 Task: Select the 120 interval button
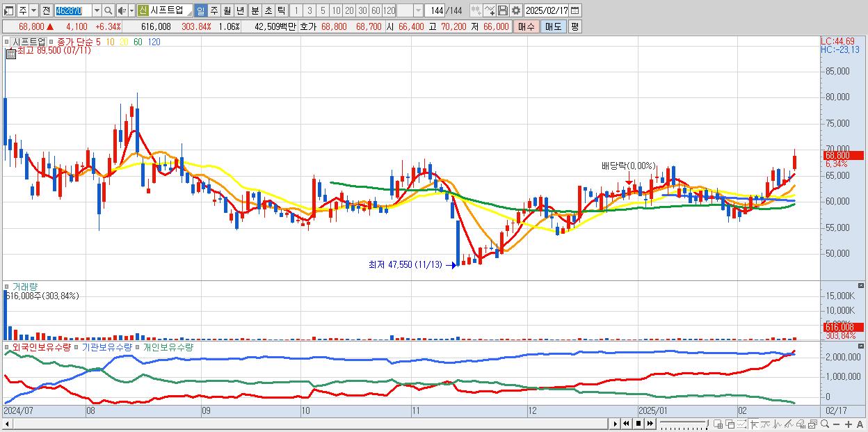pyautogui.click(x=389, y=10)
